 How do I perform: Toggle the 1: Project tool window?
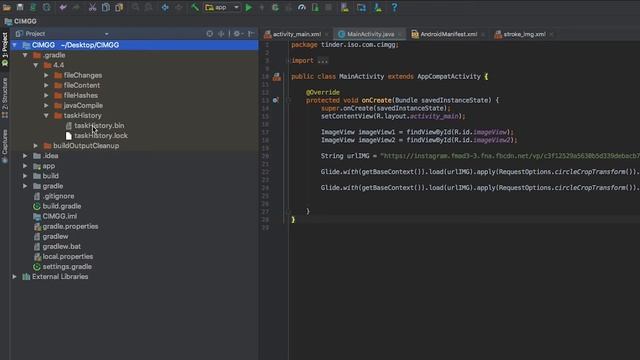(4, 49)
